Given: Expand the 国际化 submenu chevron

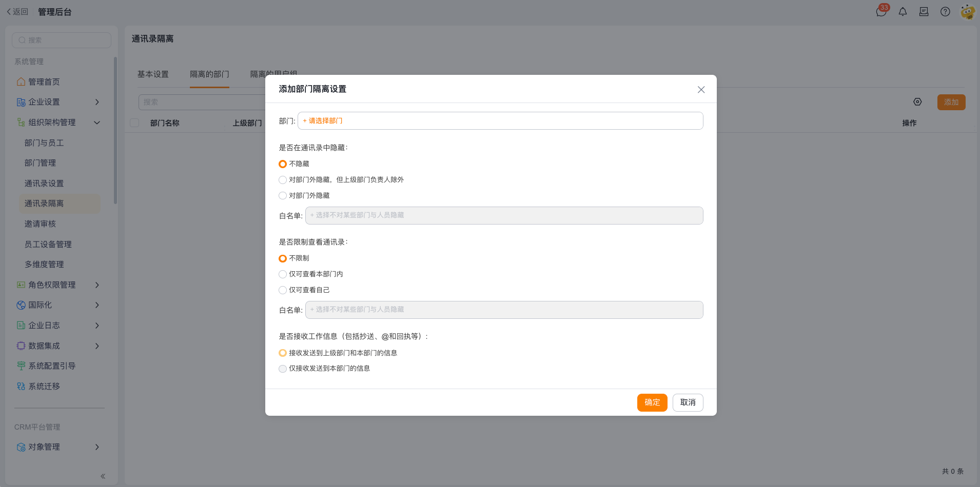Looking at the screenshot, I should (x=97, y=305).
